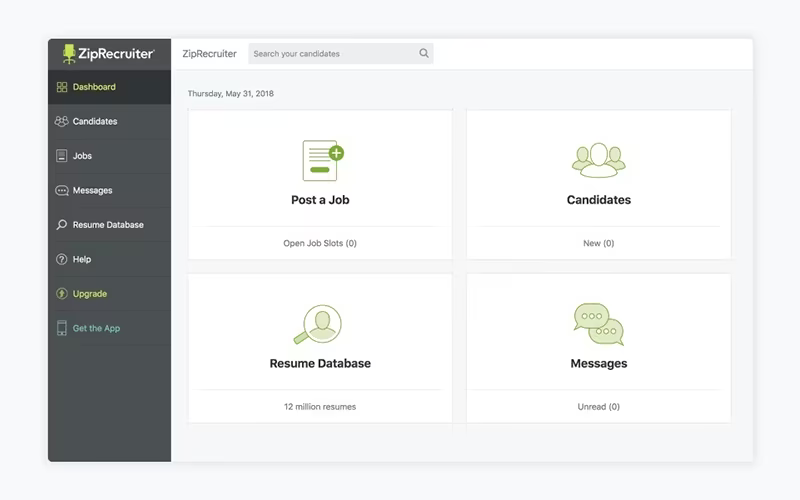Open the Help sidebar item
The height and width of the screenshot is (500, 800).
(110, 259)
